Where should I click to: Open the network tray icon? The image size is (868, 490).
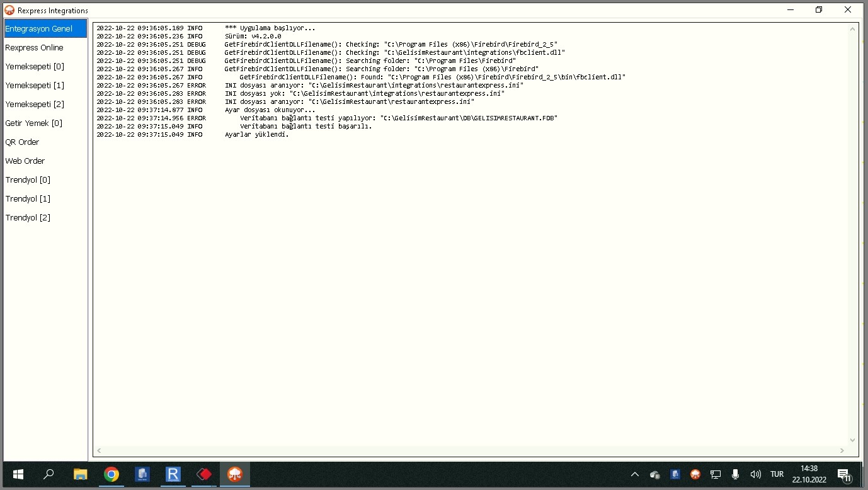716,474
